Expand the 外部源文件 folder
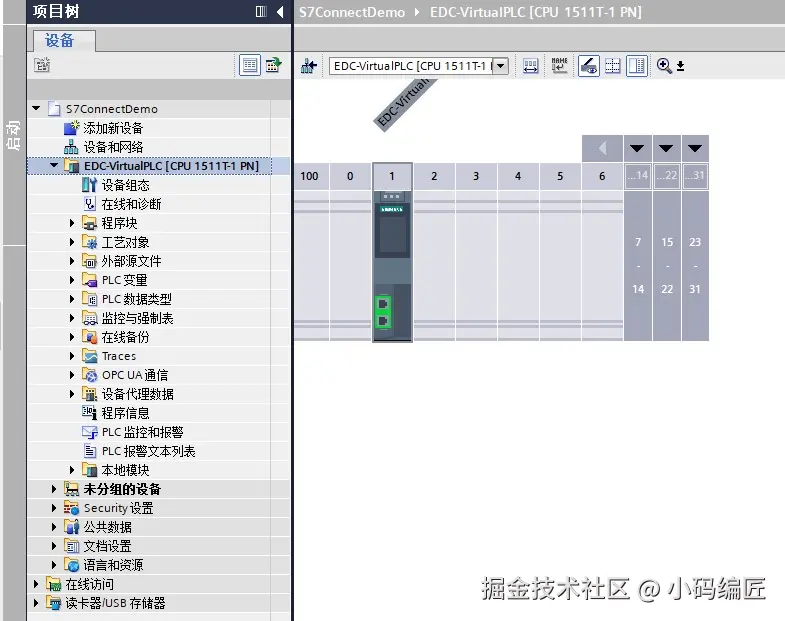 (x=72, y=261)
